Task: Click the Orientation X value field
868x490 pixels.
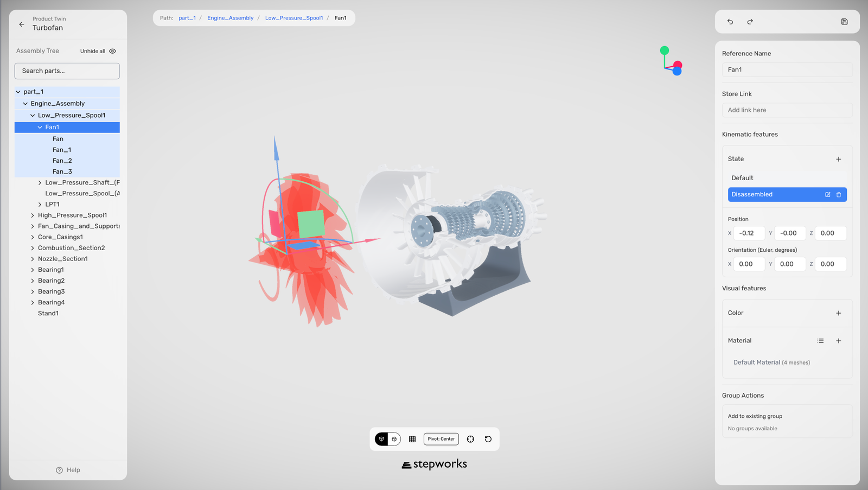Action: point(749,264)
